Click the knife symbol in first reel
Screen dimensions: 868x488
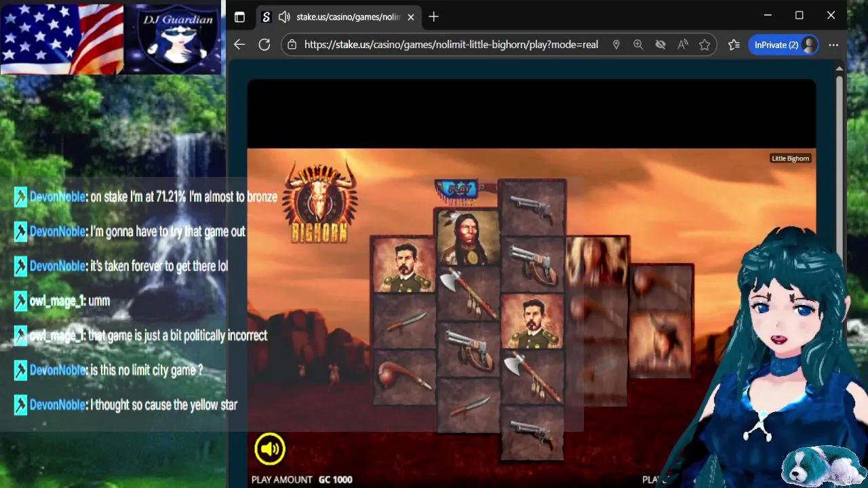(404, 321)
